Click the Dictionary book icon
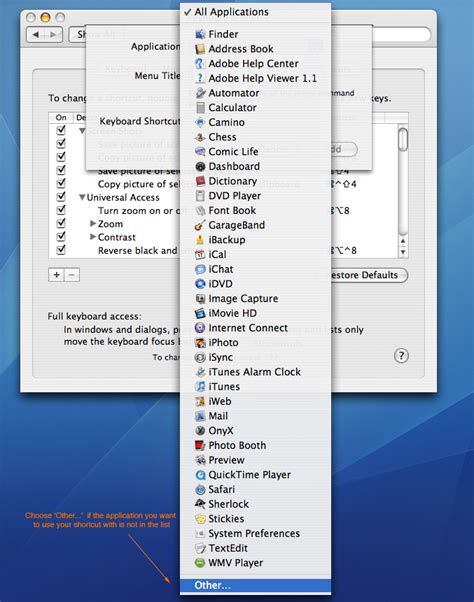The width and height of the screenshot is (474, 602). pos(200,181)
